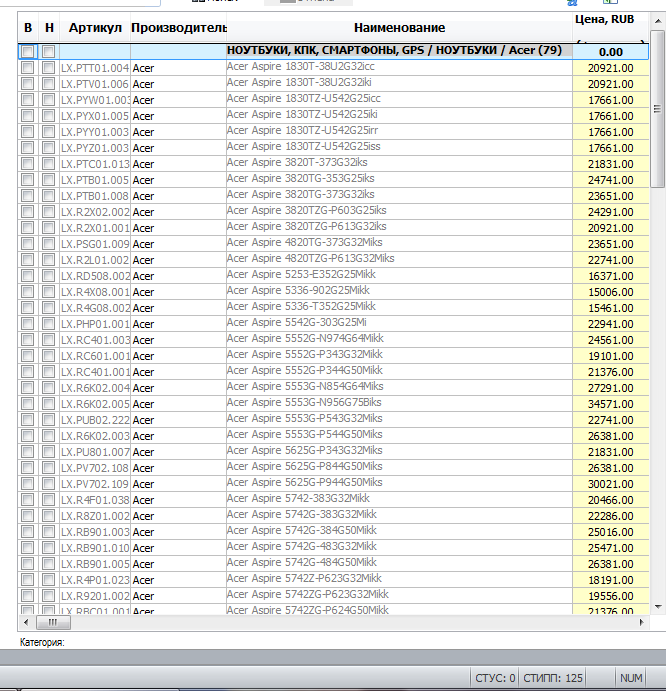
Task: Click name Acer Aspire 3820TZG-P613G32iks
Action: 306,227
